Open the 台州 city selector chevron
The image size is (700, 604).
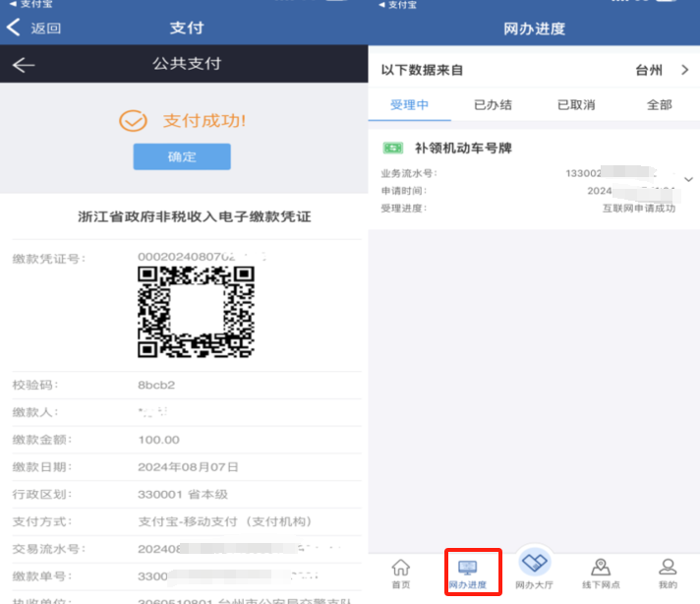pyautogui.click(x=685, y=70)
